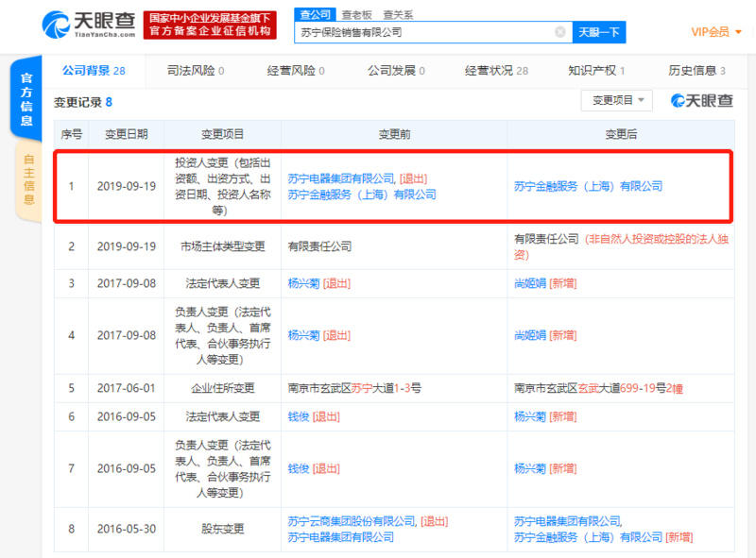Switch to the 官方信息 side tab
This screenshot has width=756, height=558.
[26, 99]
